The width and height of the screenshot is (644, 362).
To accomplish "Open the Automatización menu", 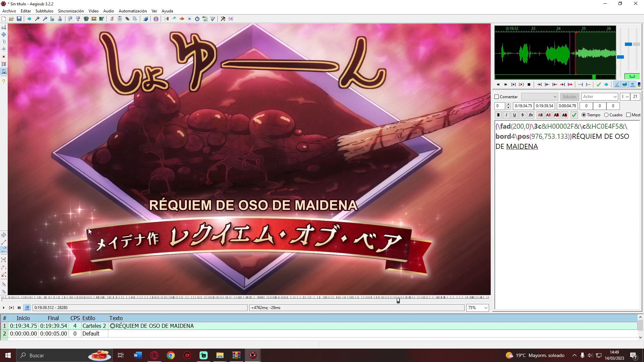I will coord(132,11).
